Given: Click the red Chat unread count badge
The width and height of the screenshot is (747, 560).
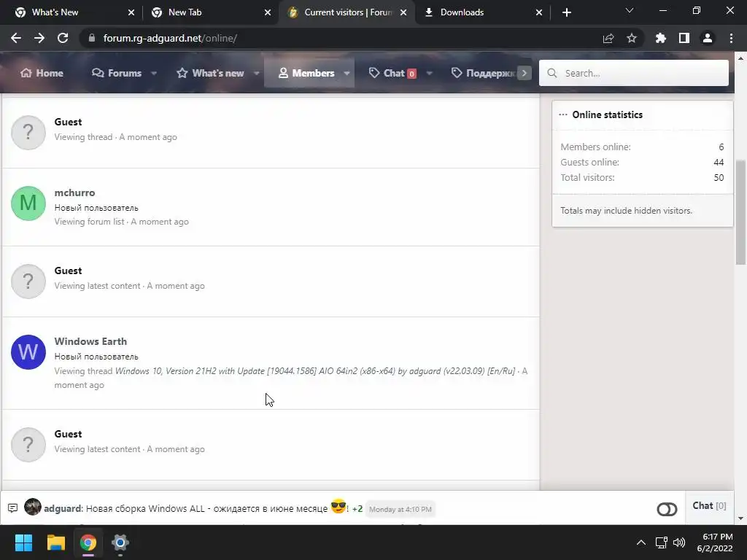Looking at the screenshot, I should [x=411, y=74].
